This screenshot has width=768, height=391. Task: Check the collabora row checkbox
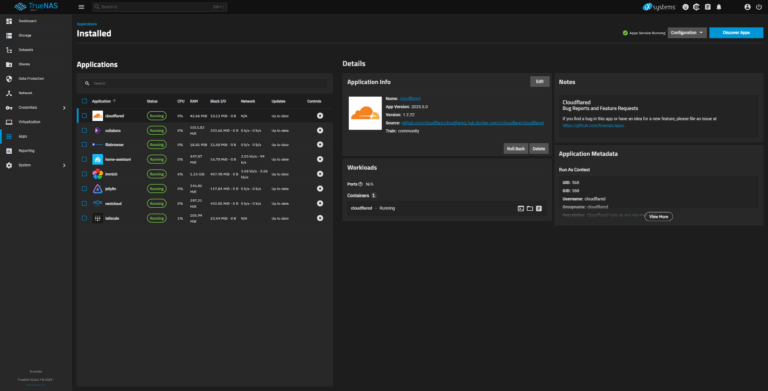point(84,130)
